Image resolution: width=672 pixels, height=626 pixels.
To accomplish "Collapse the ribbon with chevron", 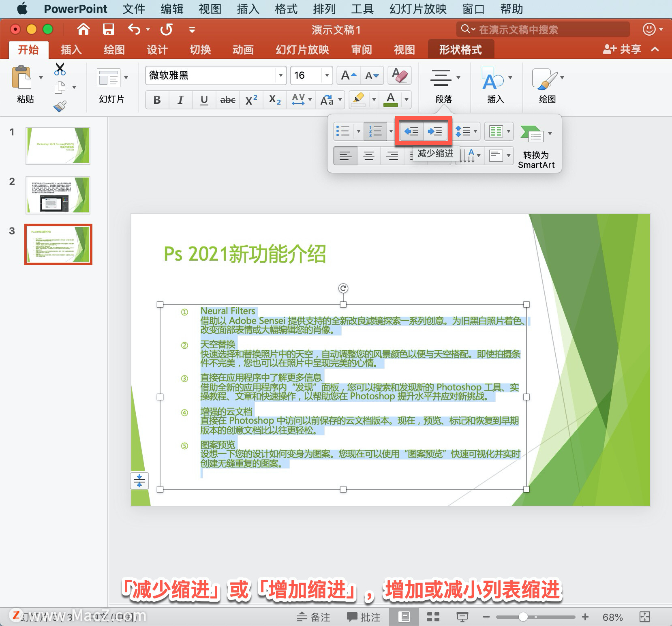I will pos(655,50).
